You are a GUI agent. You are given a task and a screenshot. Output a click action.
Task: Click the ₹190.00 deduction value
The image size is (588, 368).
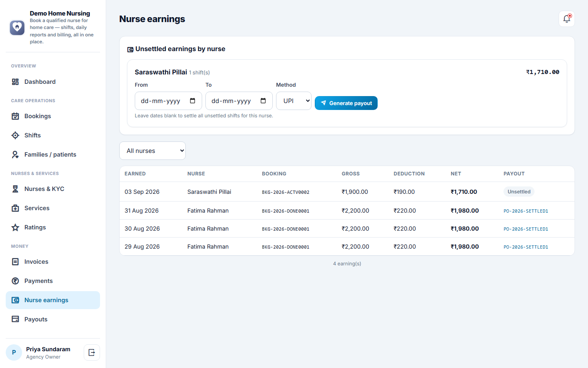click(x=404, y=192)
